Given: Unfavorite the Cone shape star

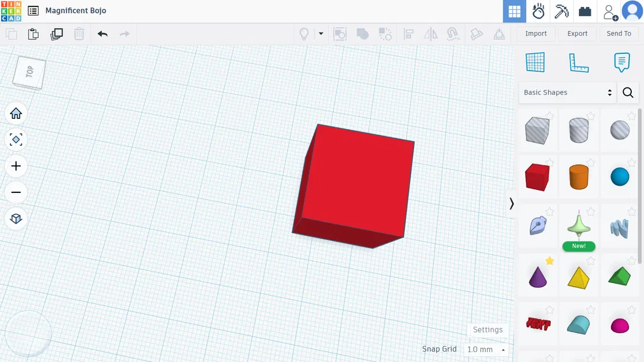Looking at the screenshot, I should pos(550,261).
